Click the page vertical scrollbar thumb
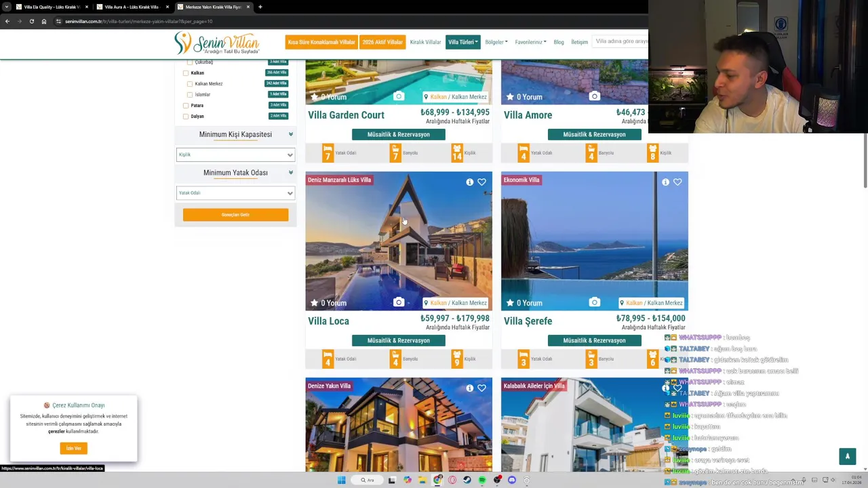Screen dimensions: 868x488 tap(865, 161)
